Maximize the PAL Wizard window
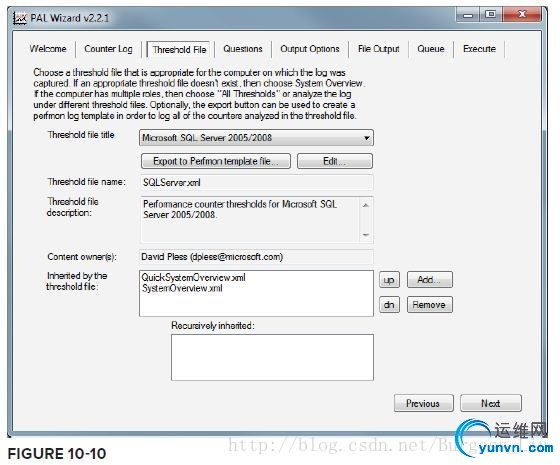The height and width of the screenshot is (465, 560). pyautogui.click(x=491, y=14)
